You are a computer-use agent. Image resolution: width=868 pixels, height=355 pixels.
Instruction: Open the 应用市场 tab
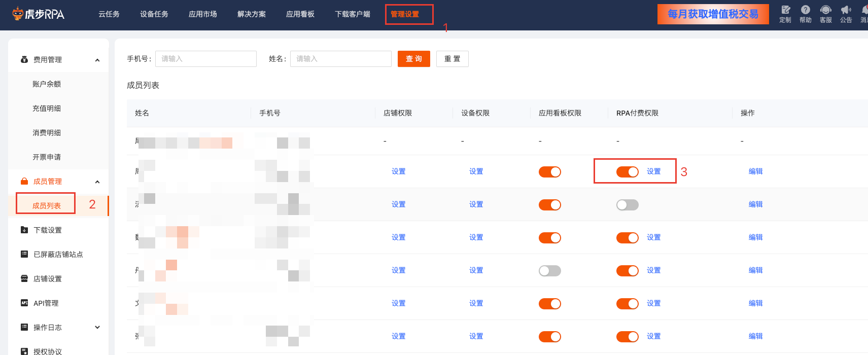(203, 14)
